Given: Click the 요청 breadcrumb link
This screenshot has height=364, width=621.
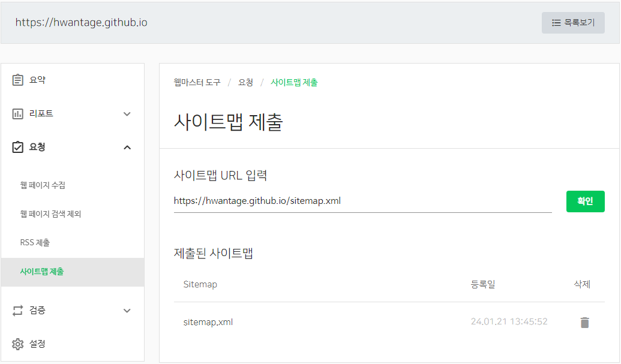Looking at the screenshot, I should 245,82.
